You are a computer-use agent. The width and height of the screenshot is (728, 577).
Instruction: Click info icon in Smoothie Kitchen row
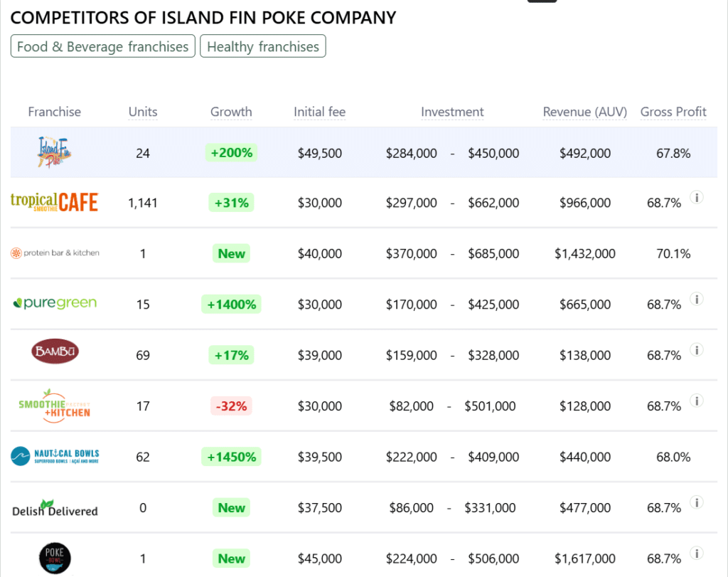point(697,401)
